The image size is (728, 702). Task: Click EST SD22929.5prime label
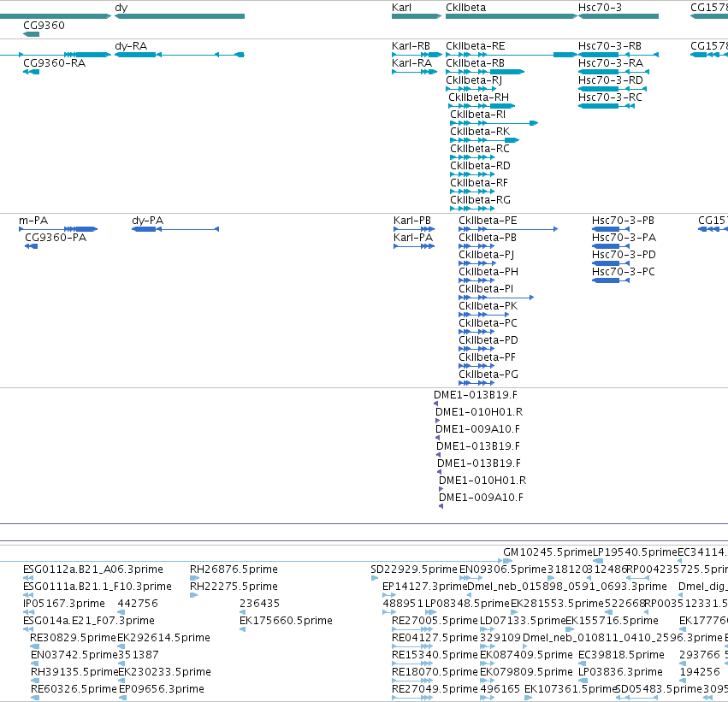pyautogui.click(x=414, y=569)
